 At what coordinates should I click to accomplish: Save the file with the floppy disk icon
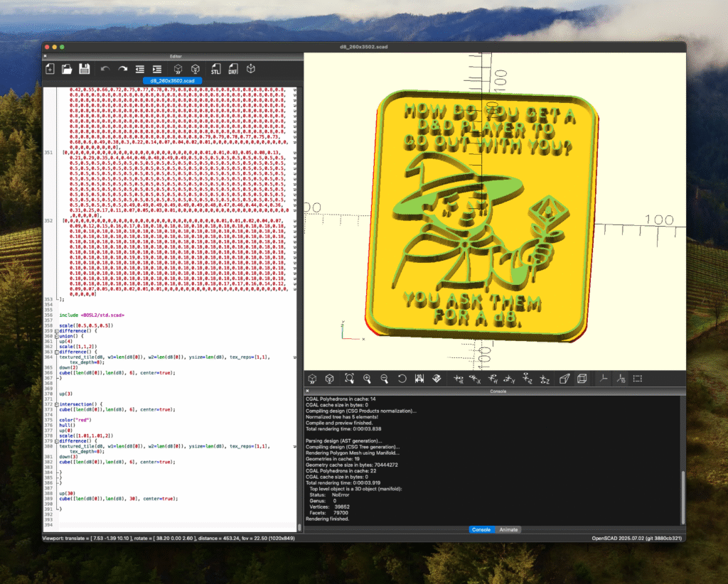(84, 69)
